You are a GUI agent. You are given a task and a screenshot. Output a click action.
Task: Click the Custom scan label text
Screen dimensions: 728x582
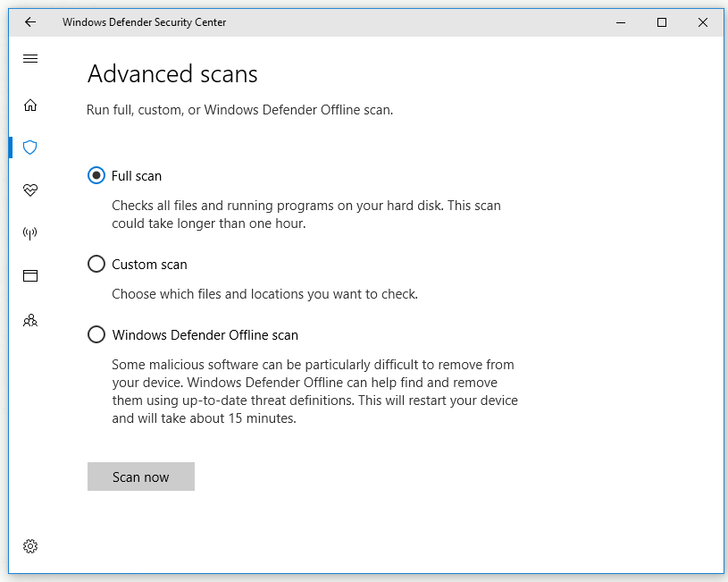pyautogui.click(x=149, y=265)
